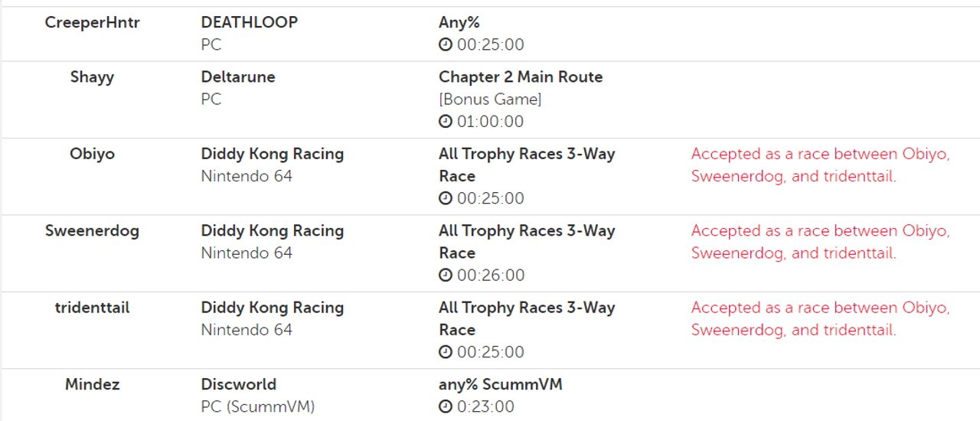Click the clock icon next to Deltarune's 01:00:00

tap(446, 122)
